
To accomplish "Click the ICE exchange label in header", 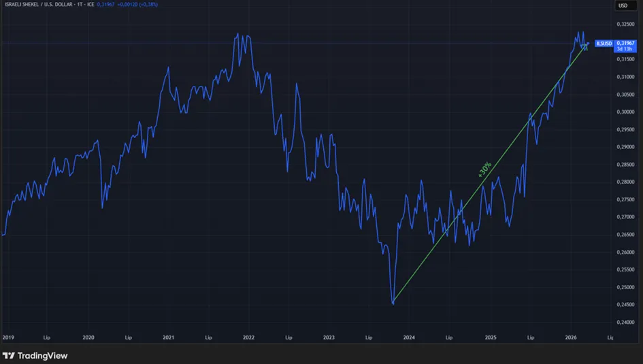I will pos(90,5).
